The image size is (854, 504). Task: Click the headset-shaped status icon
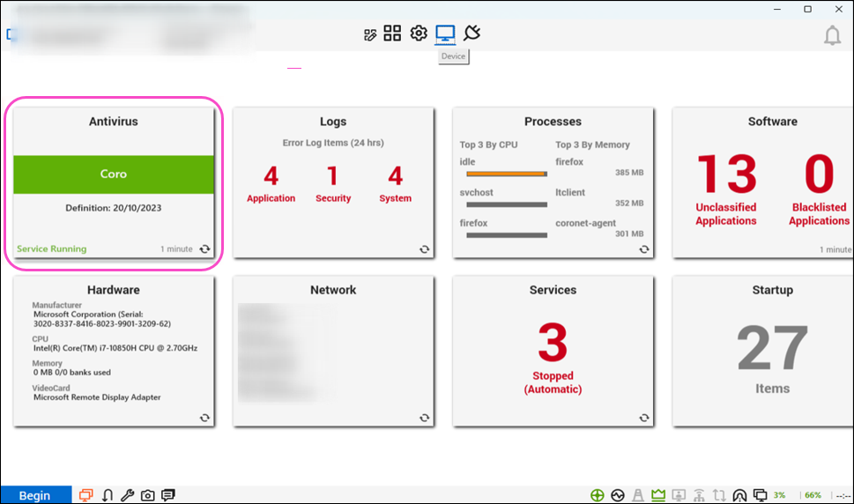pos(739,494)
